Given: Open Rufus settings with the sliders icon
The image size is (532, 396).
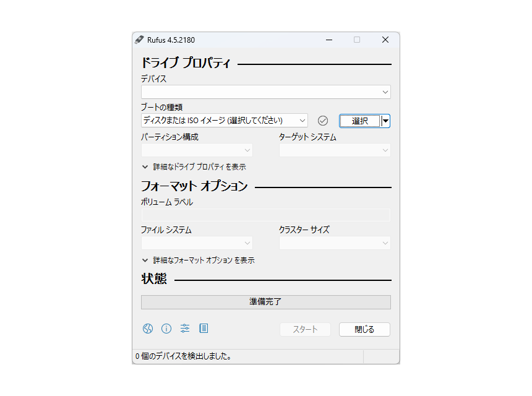Looking at the screenshot, I should (x=185, y=329).
